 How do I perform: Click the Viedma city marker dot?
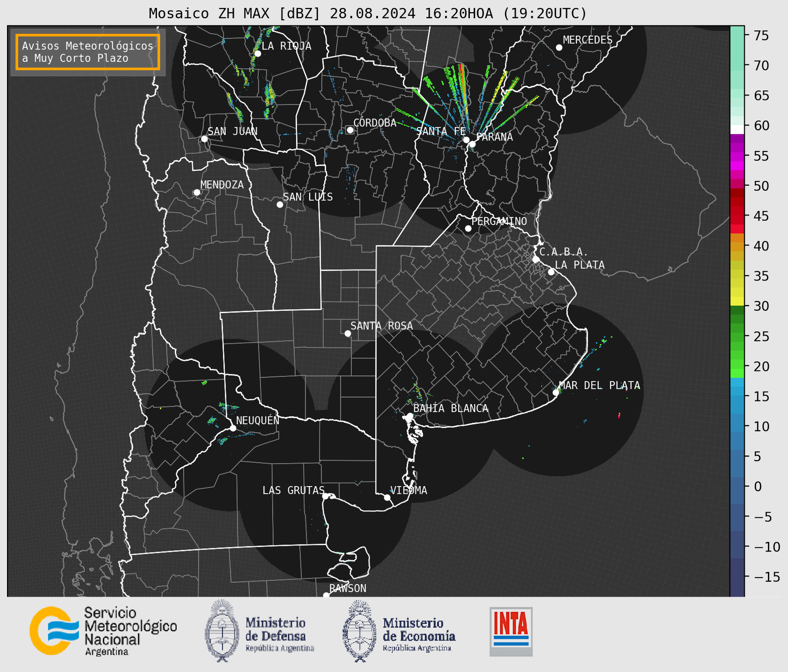(387, 497)
